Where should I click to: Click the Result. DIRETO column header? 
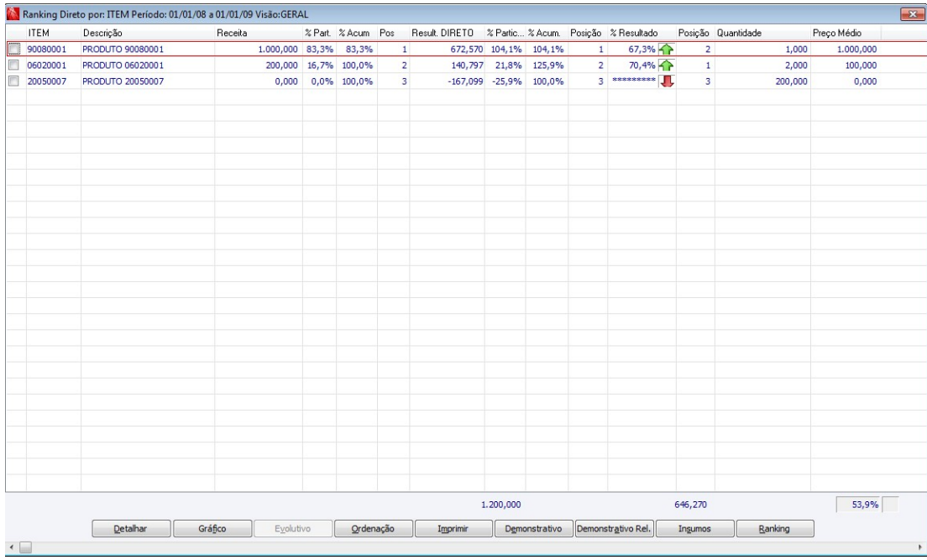point(447,33)
